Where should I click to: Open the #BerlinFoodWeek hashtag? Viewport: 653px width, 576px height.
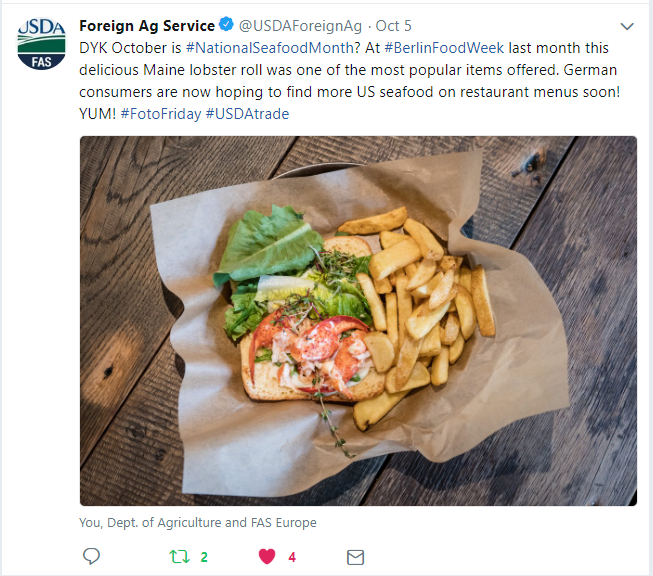(x=444, y=48)
